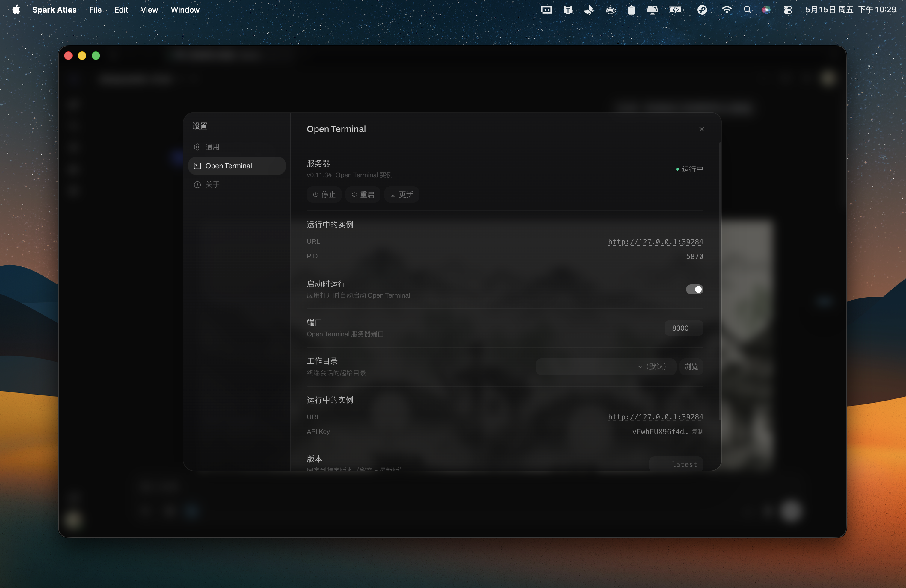Click the date and time 5月15日 周五
This screenshot has height=588, width=906.
pyautogui.click(x=850, y=10)
